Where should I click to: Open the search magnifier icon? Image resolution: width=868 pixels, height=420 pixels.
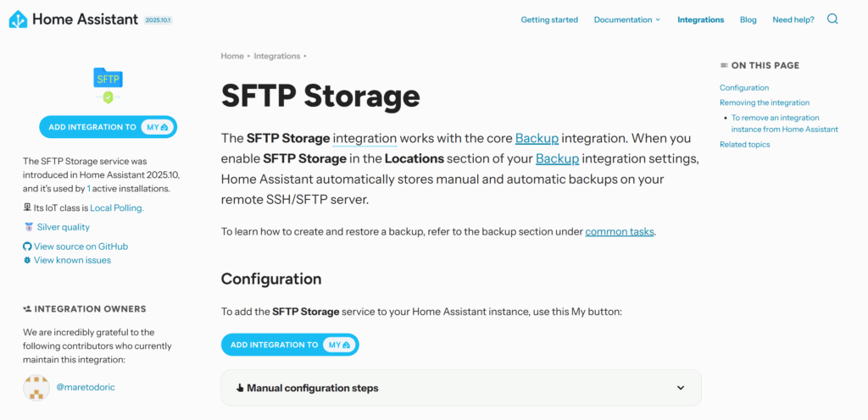coord(832,19)
